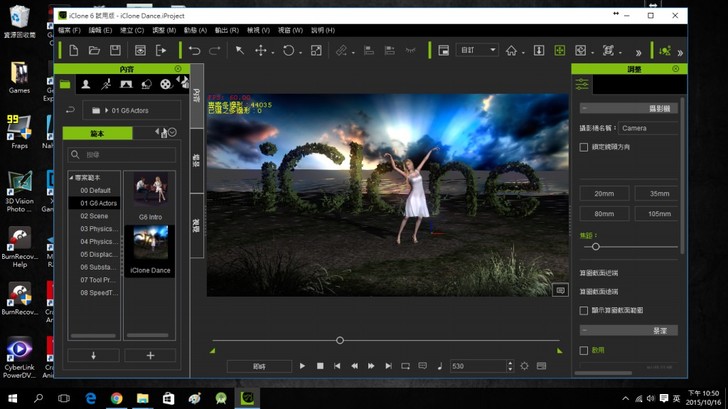Select the 範本 tab in content panel
728x409 pixels.
[97, 133]
